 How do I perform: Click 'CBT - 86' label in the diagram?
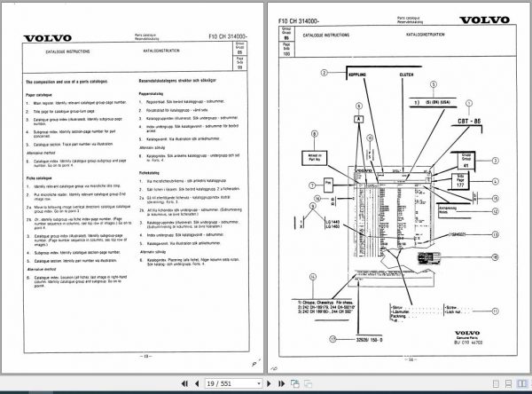coord(469,121)
